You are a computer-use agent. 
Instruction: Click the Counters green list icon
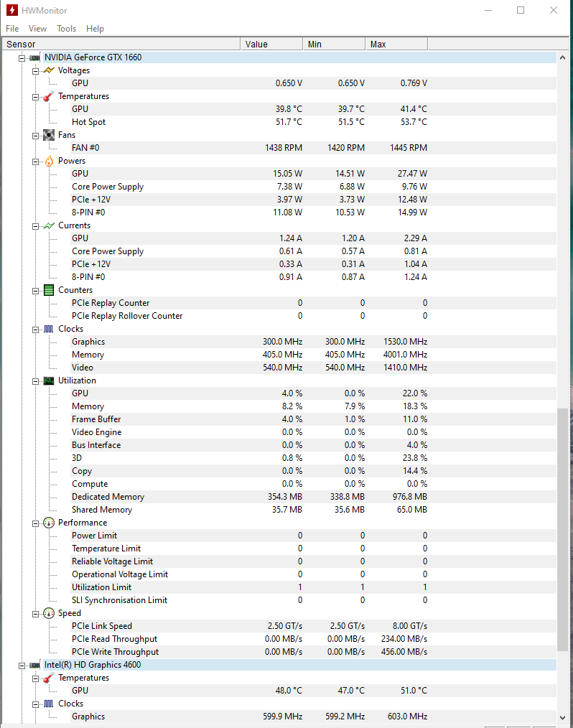pyautogui.click(x=49, y=290)
